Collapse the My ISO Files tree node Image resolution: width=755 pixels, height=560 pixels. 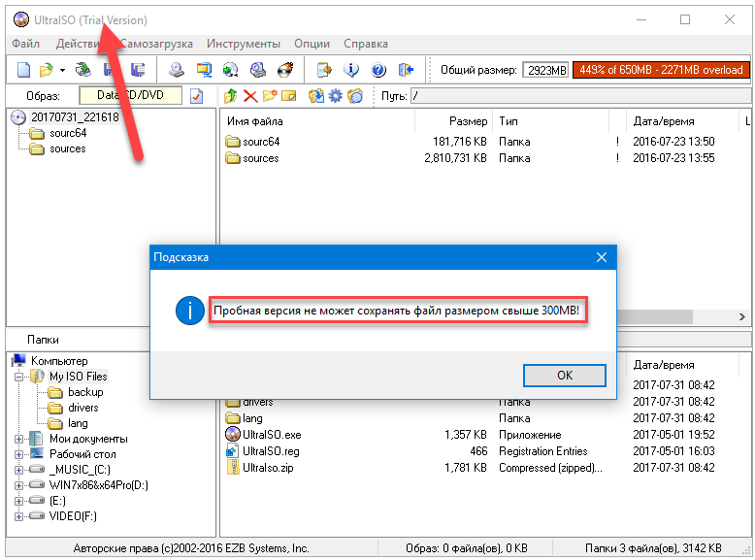coord(18,377)
